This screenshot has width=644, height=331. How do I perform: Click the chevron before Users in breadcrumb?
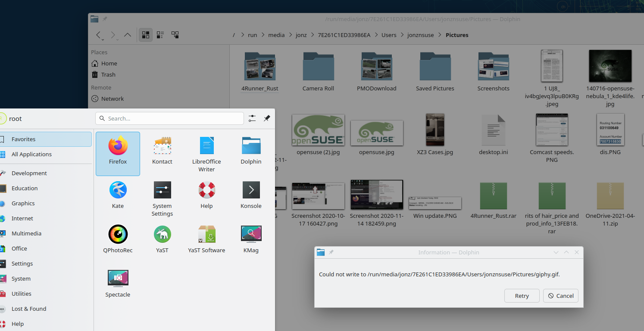coord(376,35)
